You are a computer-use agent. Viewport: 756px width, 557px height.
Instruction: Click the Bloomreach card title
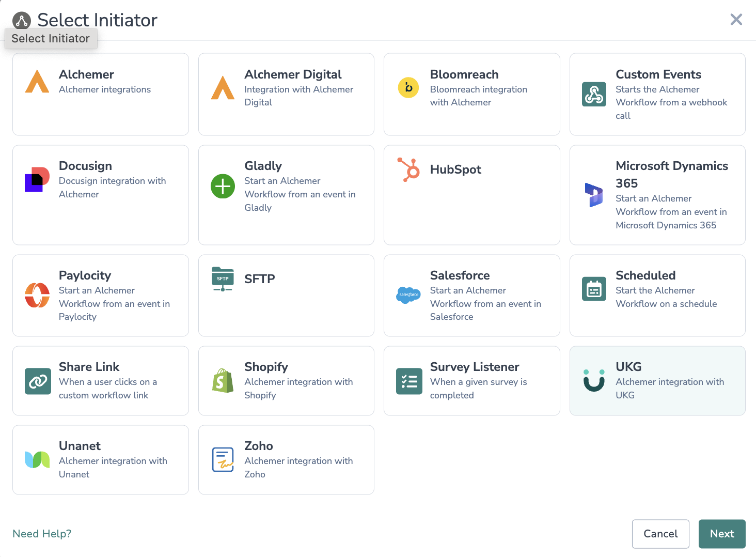click(x=464, y=74)
